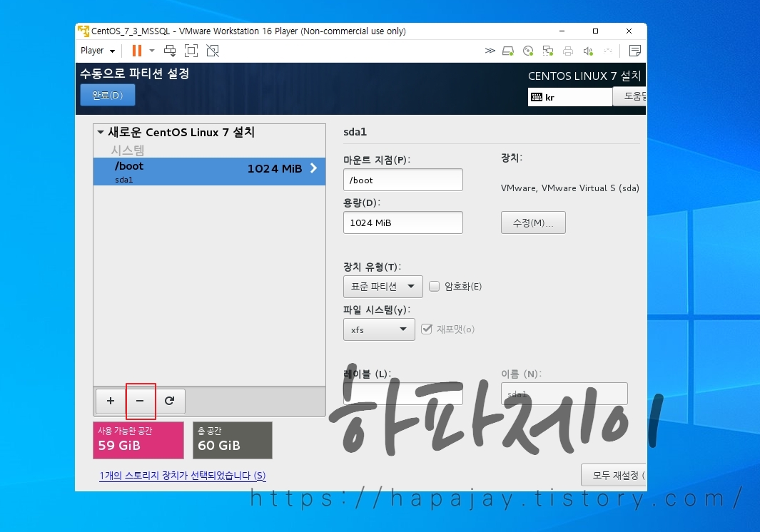Viewport: 760px width, 532px height.
Task: Send Ctrl+Alt+Del to the virtual machine
Action: [x=170, y=51]
